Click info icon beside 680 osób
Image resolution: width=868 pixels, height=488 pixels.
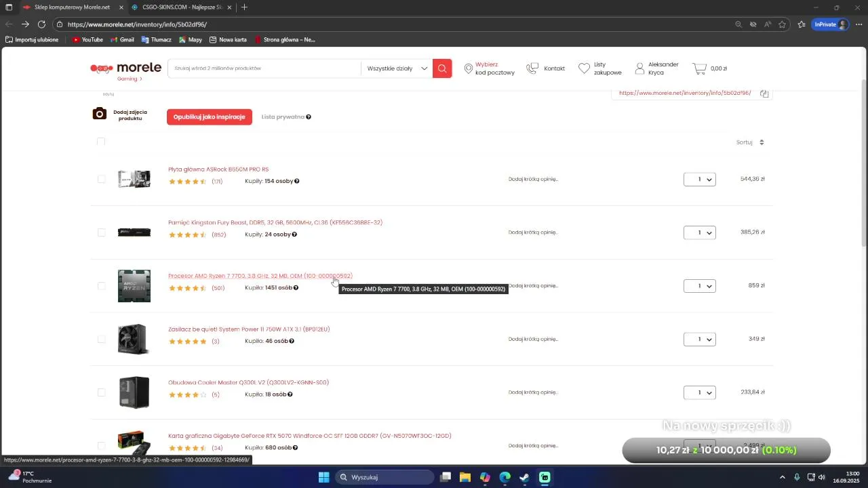click(x=295, y=447)
